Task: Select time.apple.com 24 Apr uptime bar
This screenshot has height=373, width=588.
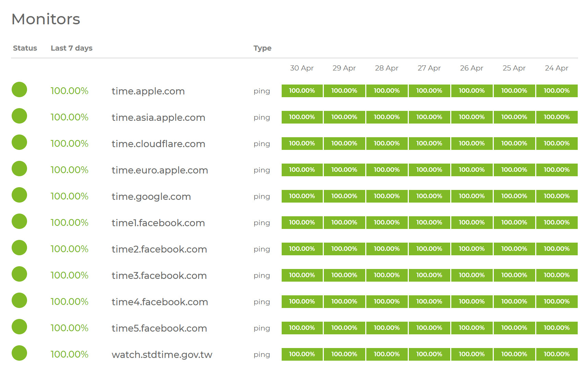Action: (x=557, y=91)
